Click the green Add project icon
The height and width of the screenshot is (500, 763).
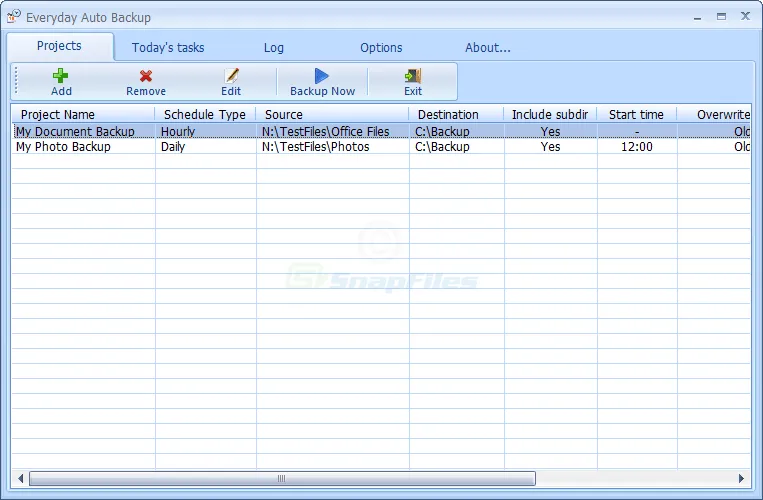61,76
